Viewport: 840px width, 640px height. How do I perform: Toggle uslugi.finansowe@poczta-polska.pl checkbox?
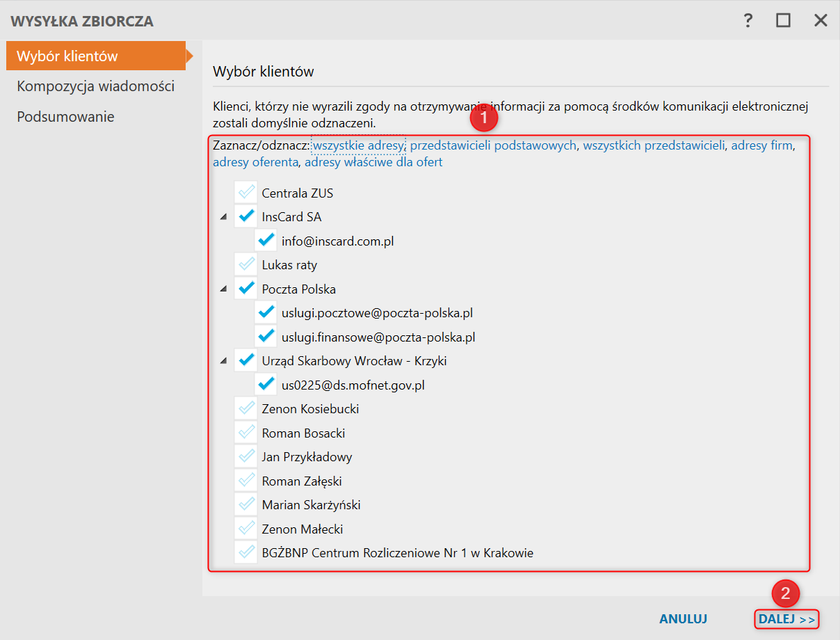tap(266, 337)
